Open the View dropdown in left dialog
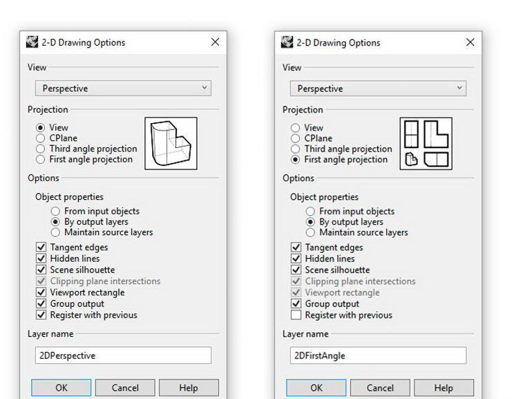 tap(123, 89)
